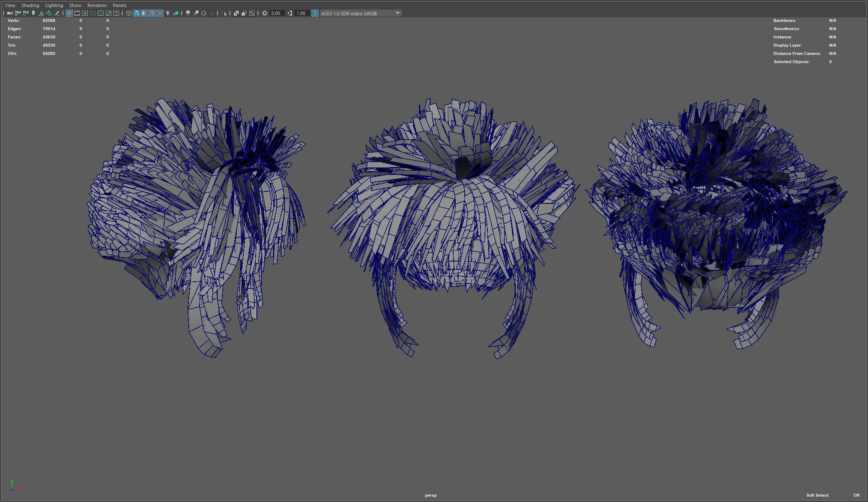Click the Faces count 24630
Image resolution: width=868 pixels, height=502 pixels.
tap(49, 37)
